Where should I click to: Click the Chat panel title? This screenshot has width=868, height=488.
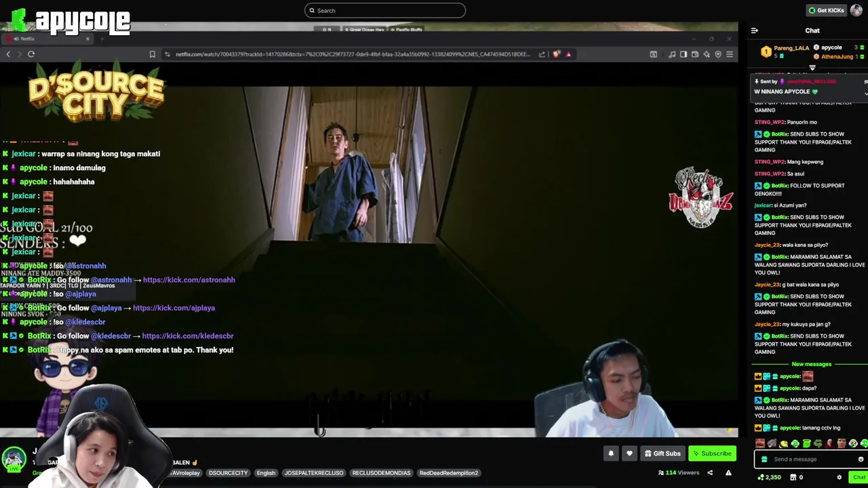[x=812, y=30]
